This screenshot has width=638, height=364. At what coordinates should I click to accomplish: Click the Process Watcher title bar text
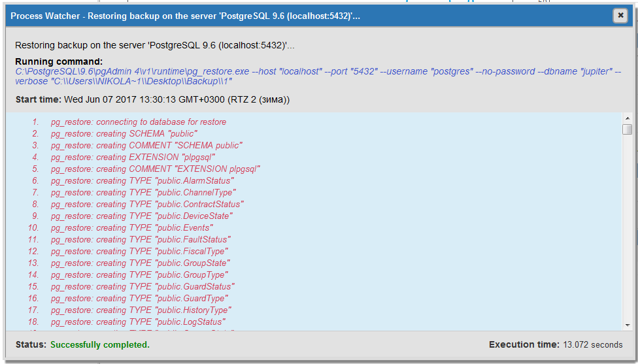(185, 16)
